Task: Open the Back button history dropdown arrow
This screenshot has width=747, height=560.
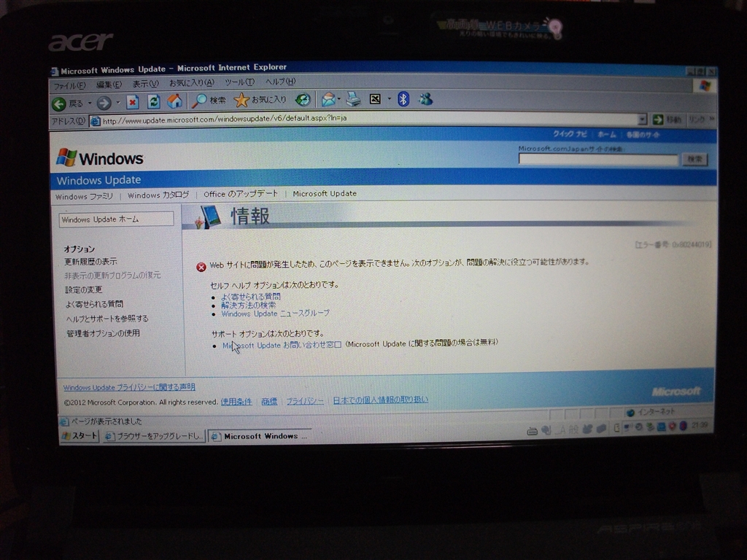Action: point(90,104)
